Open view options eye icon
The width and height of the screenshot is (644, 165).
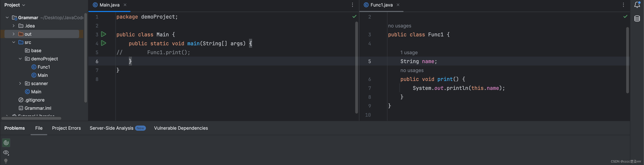click(6, 152)
